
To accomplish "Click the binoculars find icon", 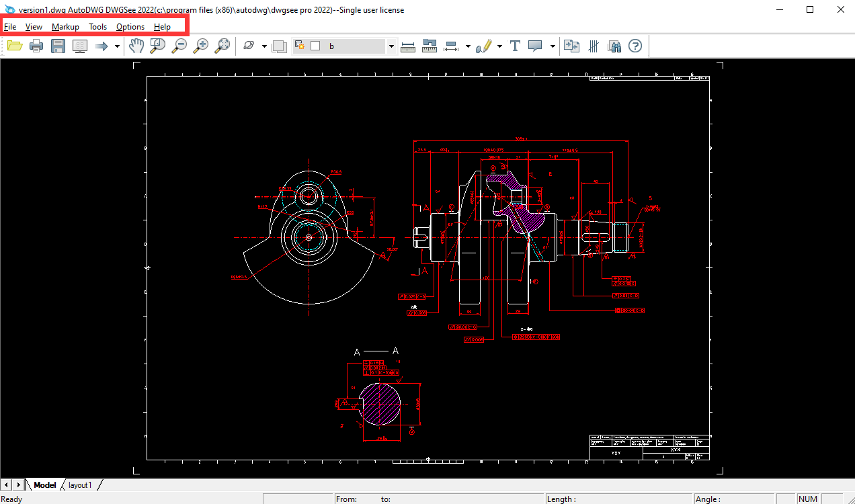I will [614, 46].
